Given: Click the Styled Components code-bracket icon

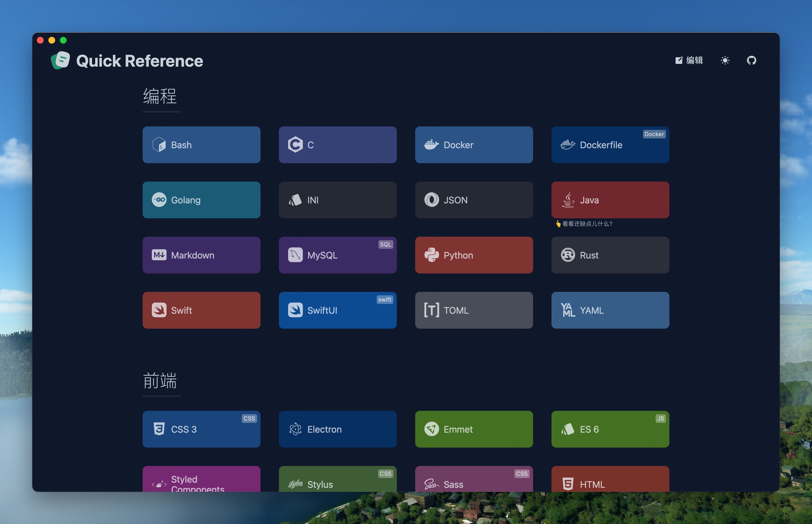Looking at the screenshot, I should 159,484.
